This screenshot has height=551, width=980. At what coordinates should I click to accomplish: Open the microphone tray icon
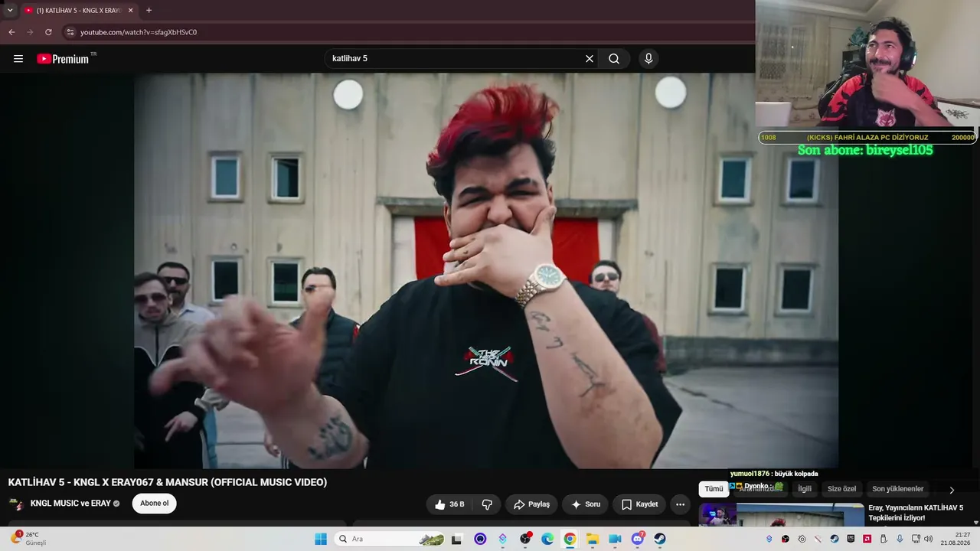tap(900, 539)
